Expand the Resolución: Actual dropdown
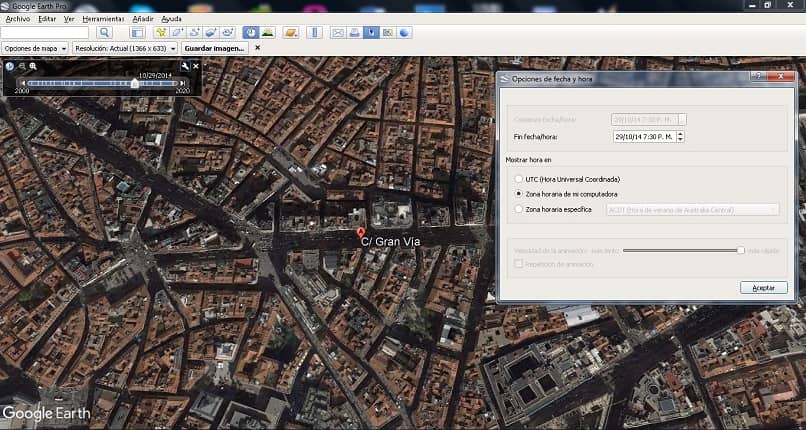806x430 pixels. [125, 48]
